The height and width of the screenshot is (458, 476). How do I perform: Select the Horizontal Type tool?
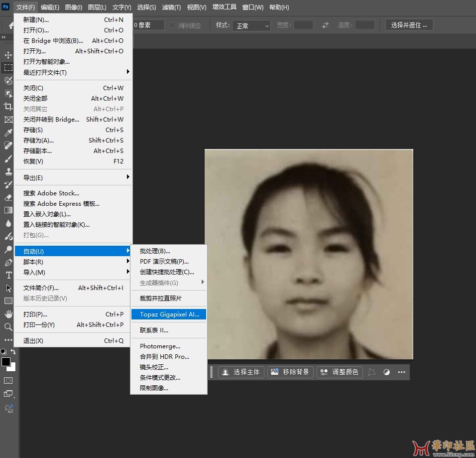pyautogui.click(x=8, y=275)
